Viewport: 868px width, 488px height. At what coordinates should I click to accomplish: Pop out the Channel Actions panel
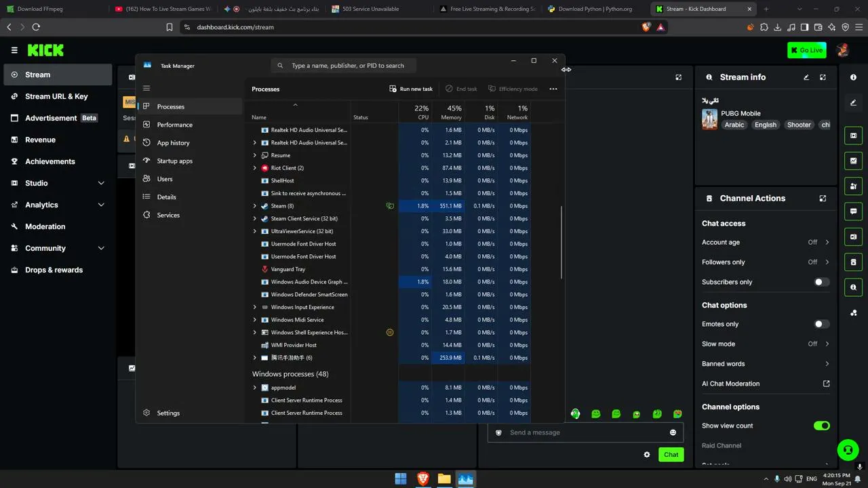pos(823,199)
